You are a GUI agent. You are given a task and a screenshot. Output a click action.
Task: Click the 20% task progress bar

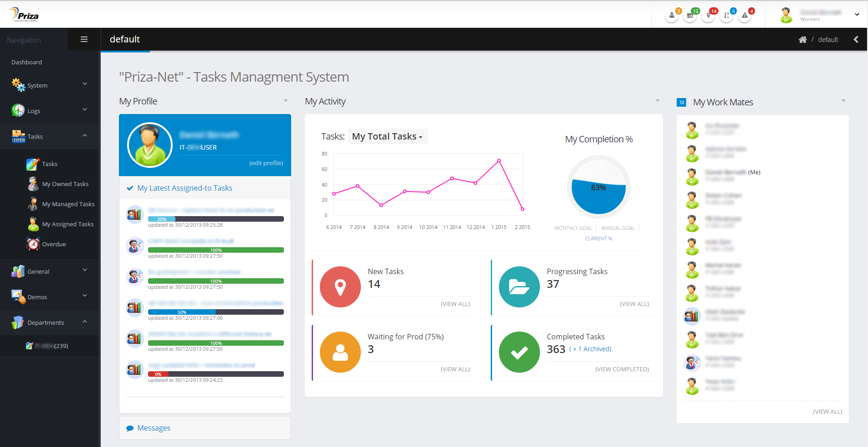216,219
